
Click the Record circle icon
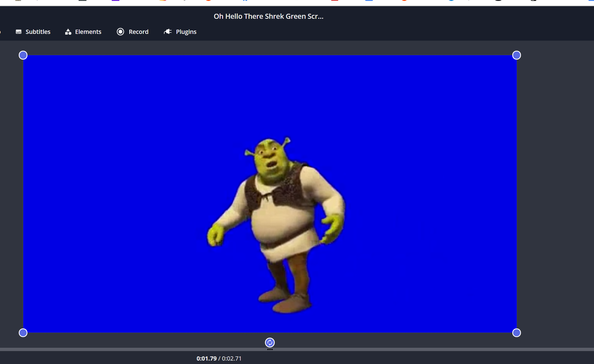[120, 32]
